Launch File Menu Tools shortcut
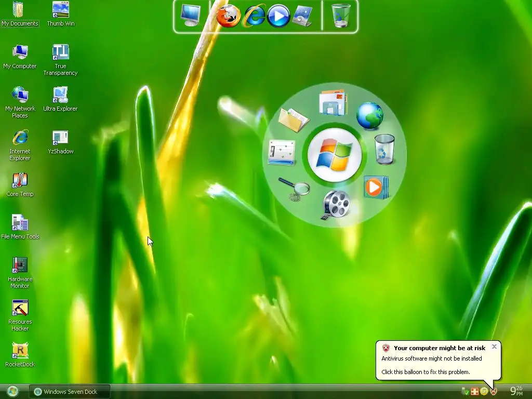This screenshot has height=399, width=532. 20,228
